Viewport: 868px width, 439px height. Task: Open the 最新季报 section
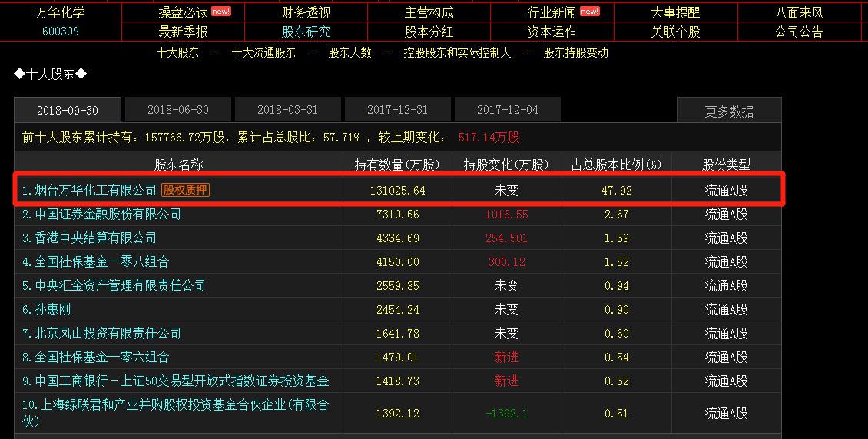184,32
